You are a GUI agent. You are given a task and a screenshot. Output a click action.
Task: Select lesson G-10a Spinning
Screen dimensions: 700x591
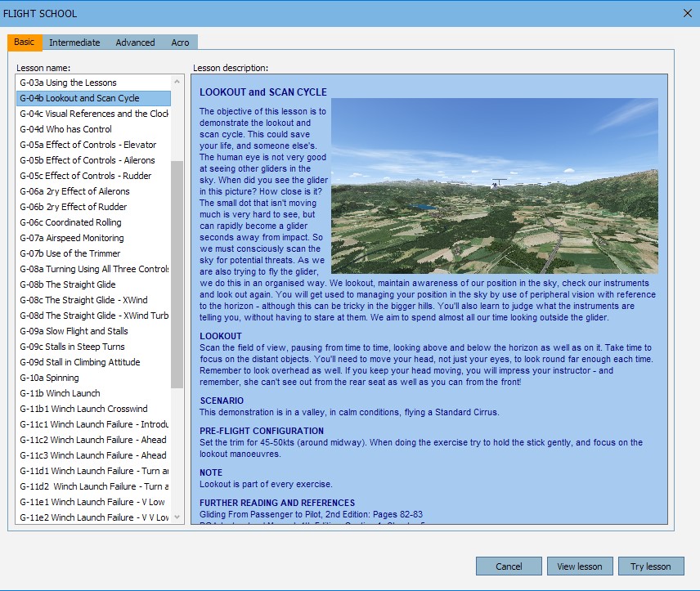tap(50, 378)
